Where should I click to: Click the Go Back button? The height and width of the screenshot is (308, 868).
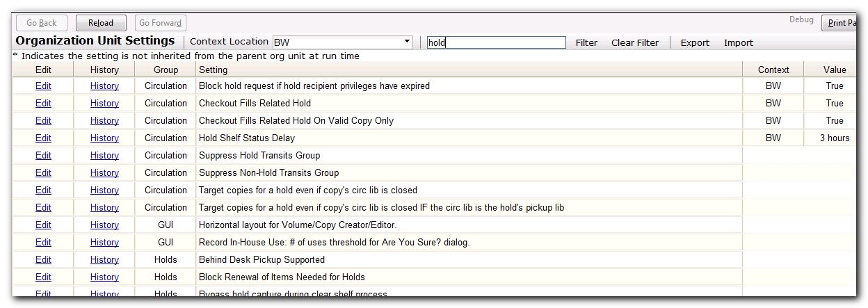42,23
